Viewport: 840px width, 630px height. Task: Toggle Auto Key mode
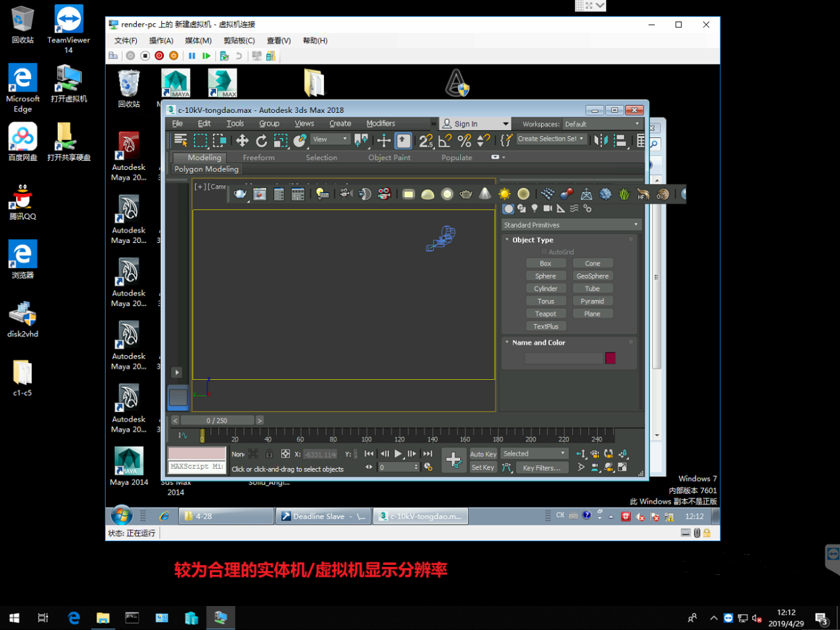(x=483, y=454)
